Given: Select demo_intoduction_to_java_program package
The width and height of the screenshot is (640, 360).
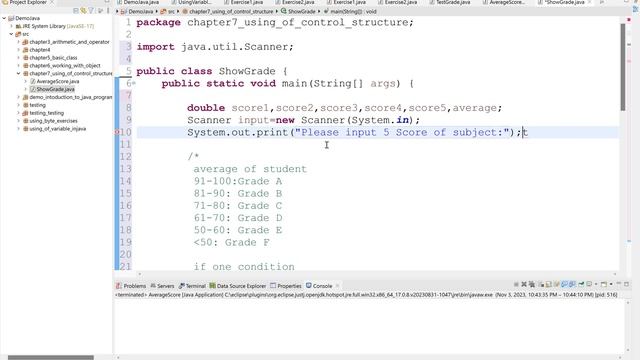Looking at the screenshot, I should pos(71,97).
